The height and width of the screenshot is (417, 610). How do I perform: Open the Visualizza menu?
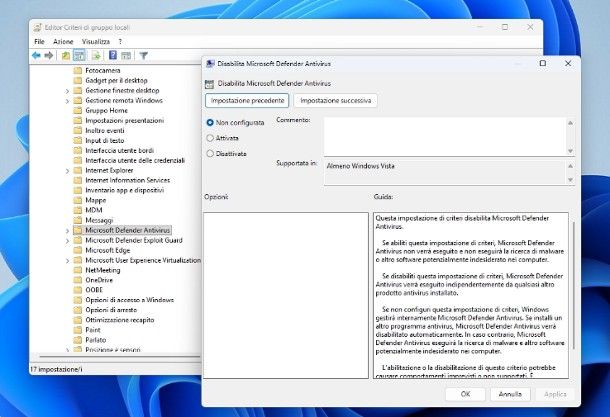[96, 42]
